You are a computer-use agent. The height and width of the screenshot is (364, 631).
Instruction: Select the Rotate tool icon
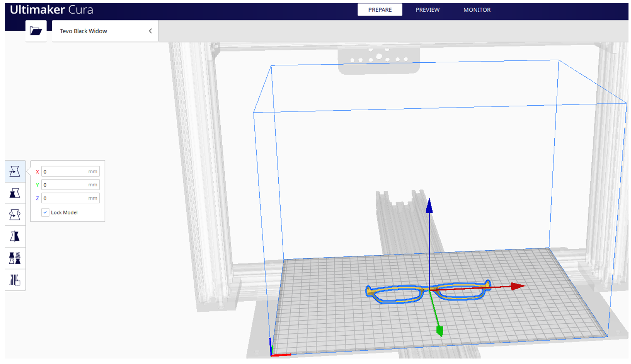pyautogui.click(x=15, y=215)
